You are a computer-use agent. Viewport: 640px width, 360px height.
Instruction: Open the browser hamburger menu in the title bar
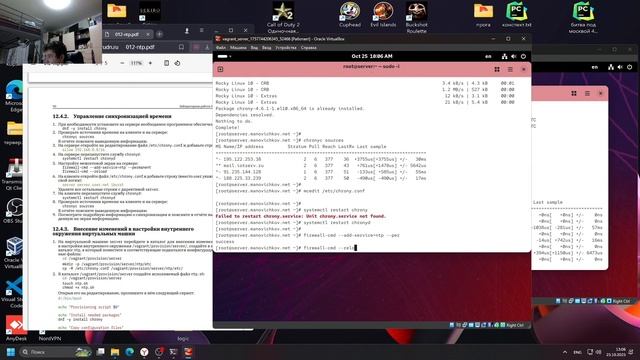coord(202,31)
